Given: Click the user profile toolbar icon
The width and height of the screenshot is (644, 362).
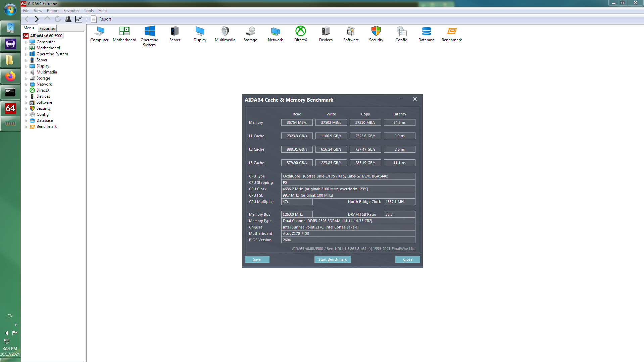Looking at the screenshot, I should pyautogui.click(x=68, y=19).
